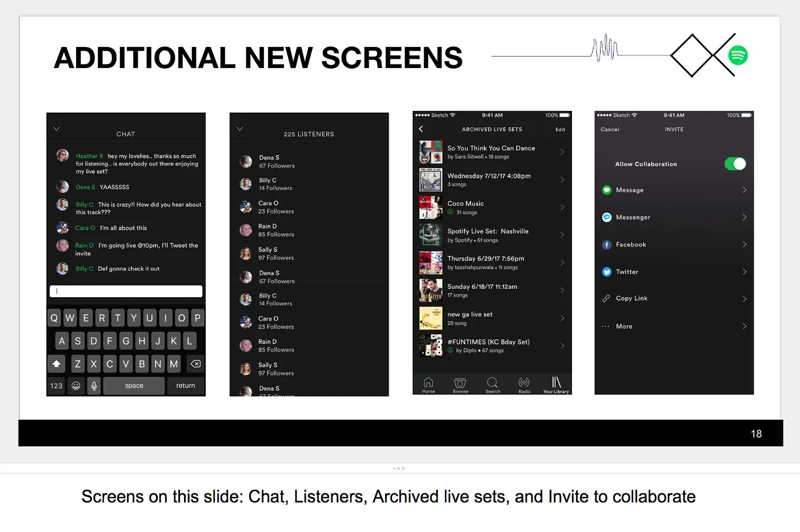Open the Messenger row chevron
This screenshot has height=532, width=800.
pos(745,217)
